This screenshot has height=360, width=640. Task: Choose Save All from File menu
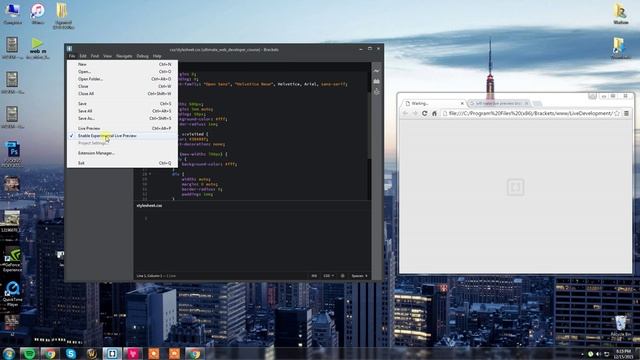pyautogui.click(x=122, y=111)
